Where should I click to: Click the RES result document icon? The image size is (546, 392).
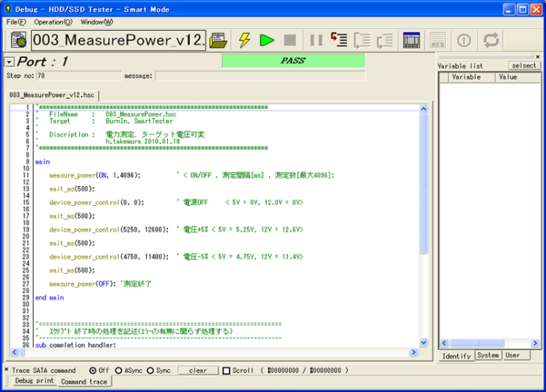click(x=438, y=40)
